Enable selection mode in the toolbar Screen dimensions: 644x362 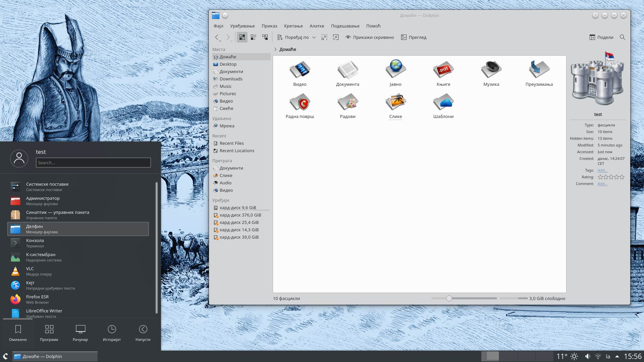[x=324, y=37]
